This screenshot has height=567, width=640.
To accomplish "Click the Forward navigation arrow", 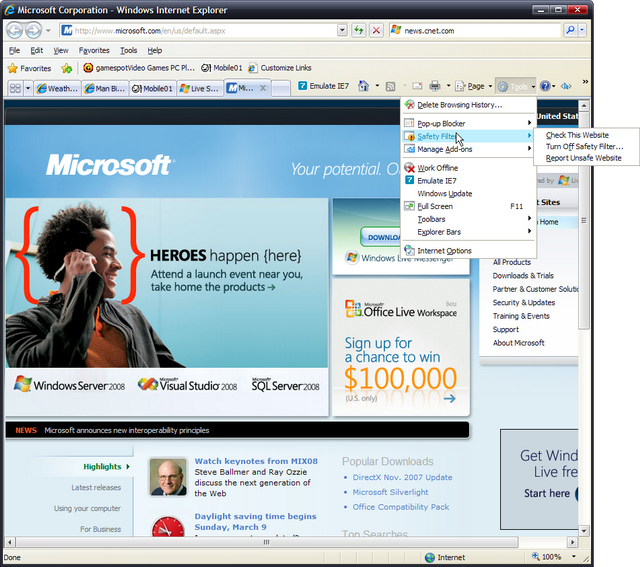I will (x=33, y=30).
